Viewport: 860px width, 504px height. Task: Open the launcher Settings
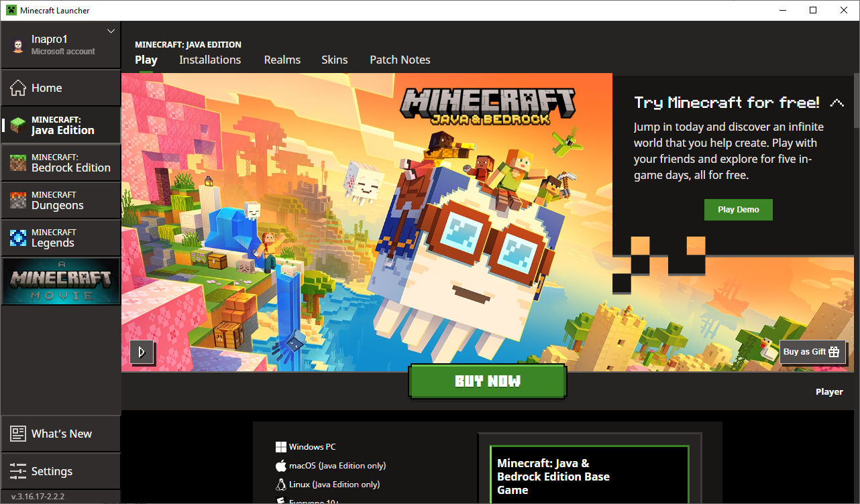[x=60, y=471]
